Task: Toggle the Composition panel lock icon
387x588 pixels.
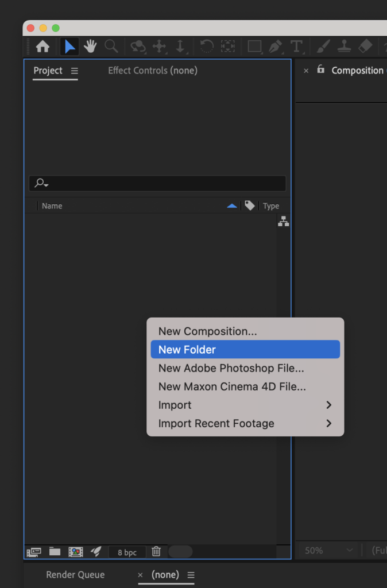Action: pos(320,70)
